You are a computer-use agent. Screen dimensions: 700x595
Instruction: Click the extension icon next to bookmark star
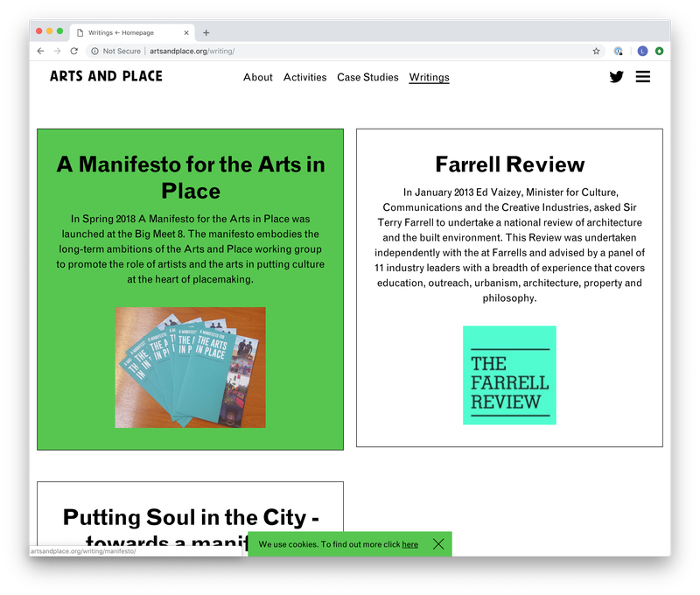click(x=619, y=52)
